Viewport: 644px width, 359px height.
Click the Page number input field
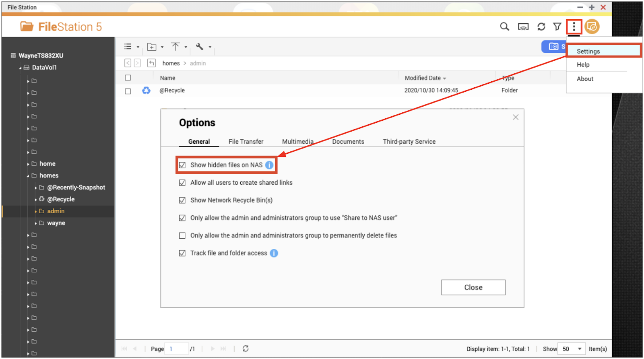tap(177, 349)
